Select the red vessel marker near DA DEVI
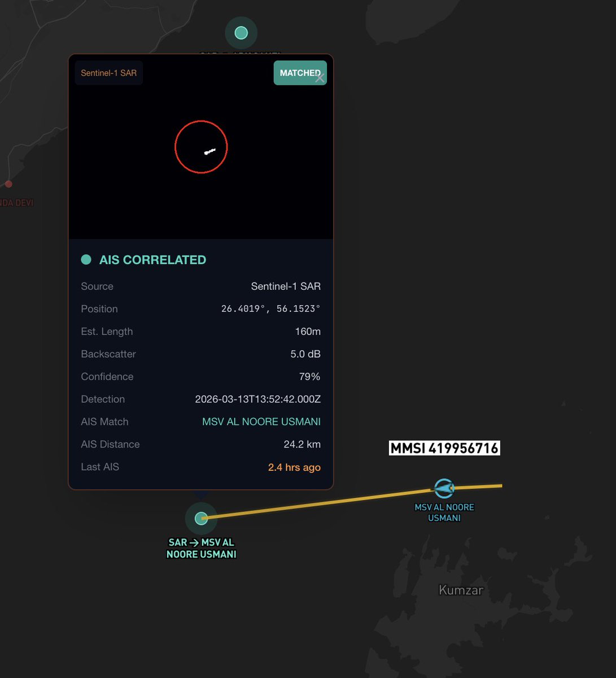 pyautogui.click(x=8, y=184)
